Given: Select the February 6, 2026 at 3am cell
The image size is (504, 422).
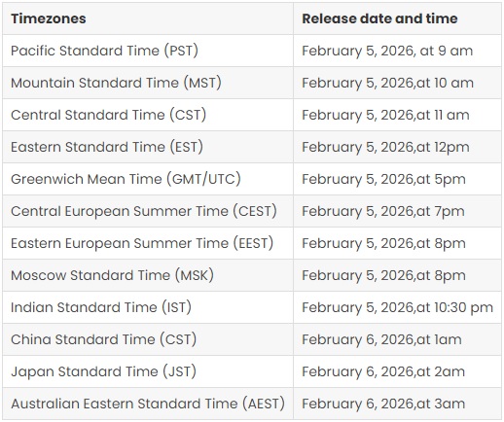Looking at the screenshot, I should (397, 404).
